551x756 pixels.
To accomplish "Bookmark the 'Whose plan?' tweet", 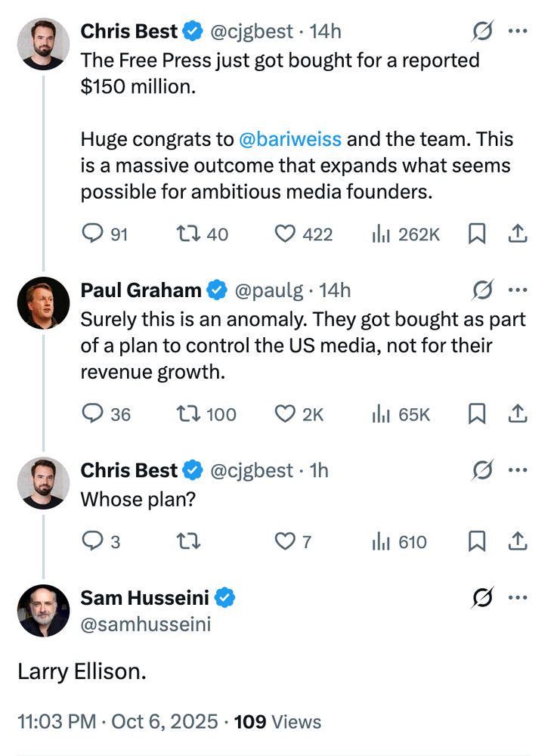I will pos(477,541).
